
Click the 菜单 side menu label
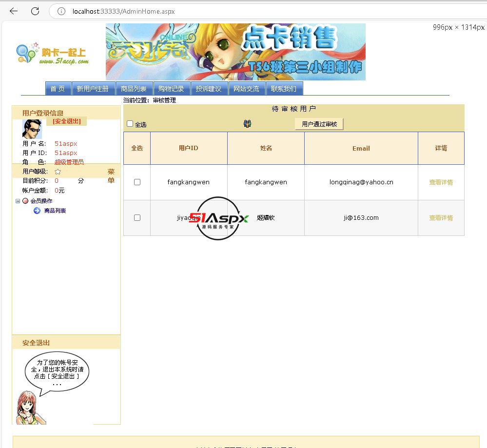tap(111, 176)
